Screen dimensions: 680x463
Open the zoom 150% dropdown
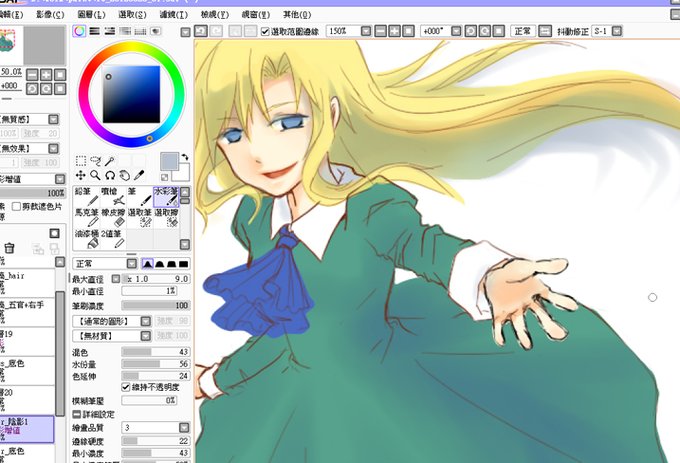(366, 31)
